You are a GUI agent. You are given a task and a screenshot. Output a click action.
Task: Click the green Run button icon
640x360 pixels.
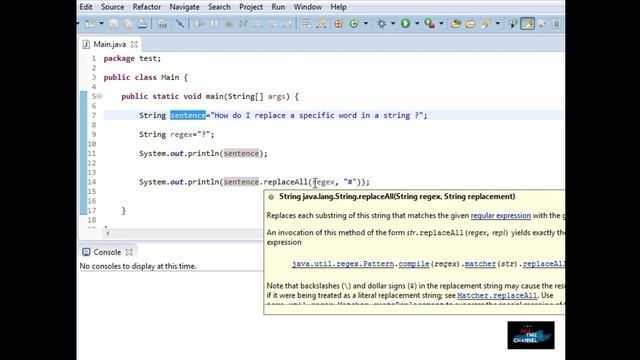pos(405,24)
